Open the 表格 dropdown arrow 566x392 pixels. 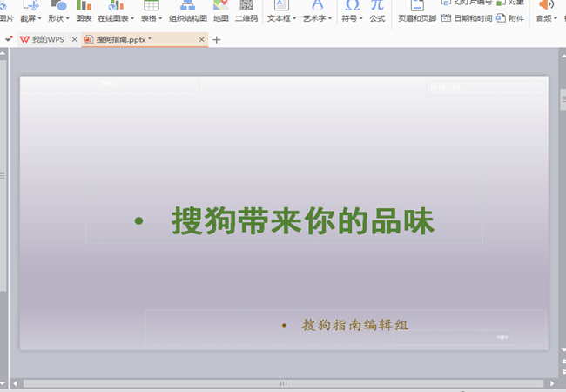pos(160,19)
